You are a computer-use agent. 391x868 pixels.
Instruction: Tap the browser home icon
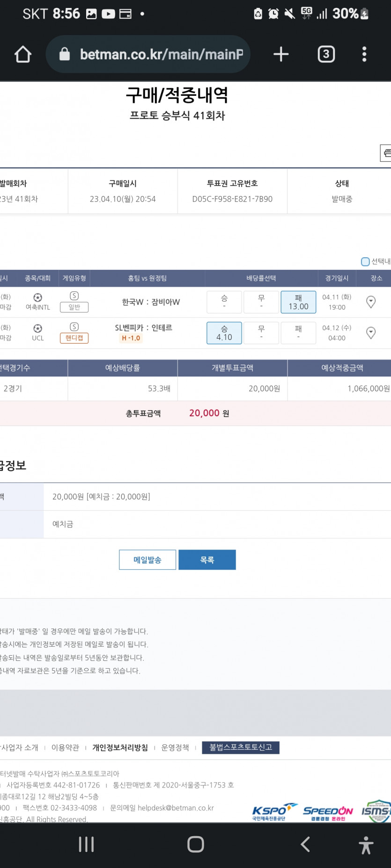22,54
